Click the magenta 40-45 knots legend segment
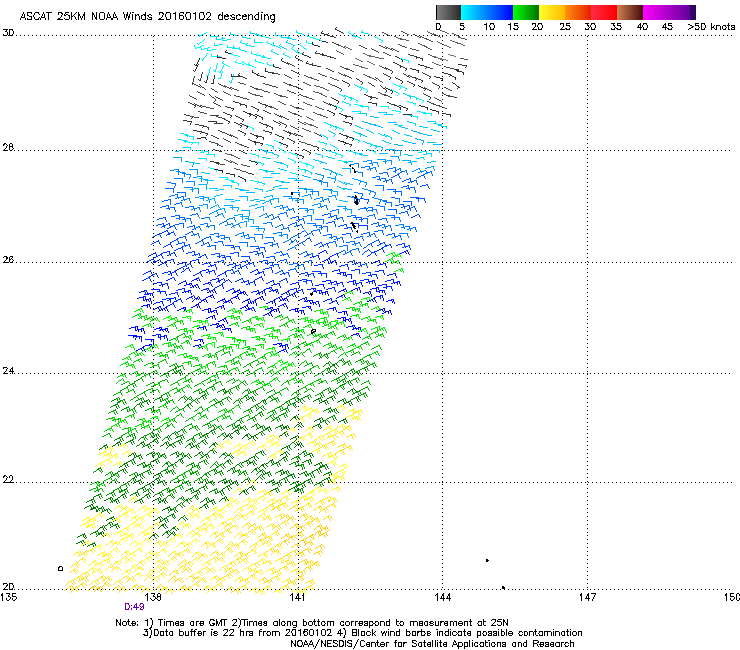The image size is (740, 650). tap(656, 12)
